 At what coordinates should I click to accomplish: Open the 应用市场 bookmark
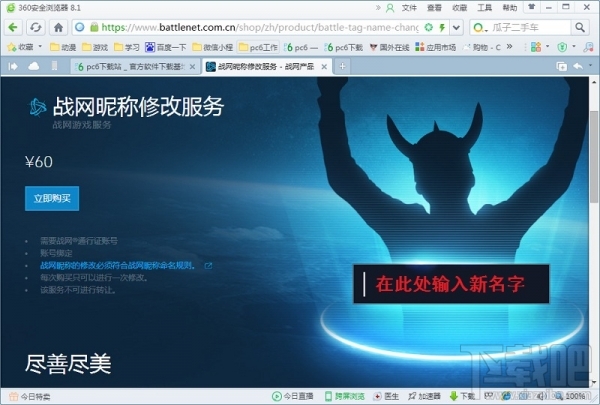click(435, 47)
